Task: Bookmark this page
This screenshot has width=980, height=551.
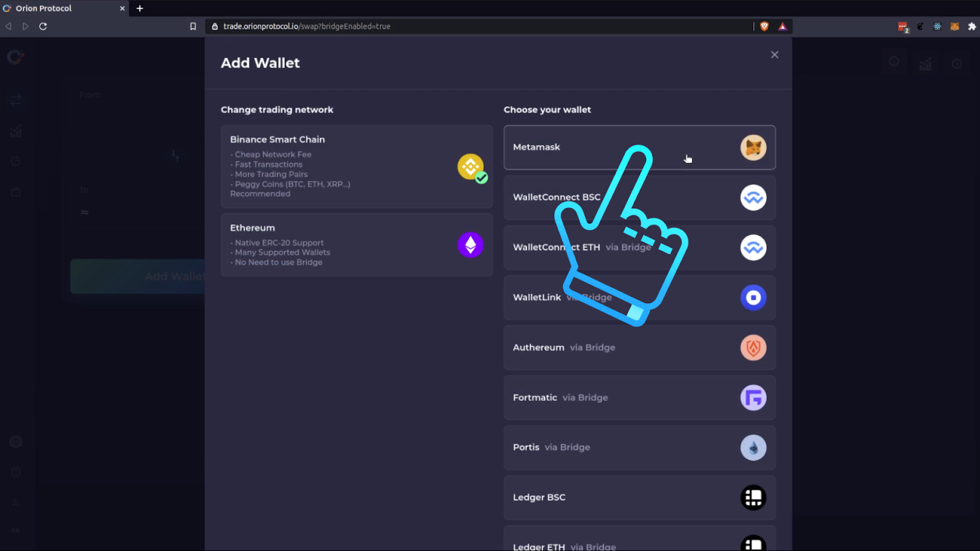Action: pos(193,26)
